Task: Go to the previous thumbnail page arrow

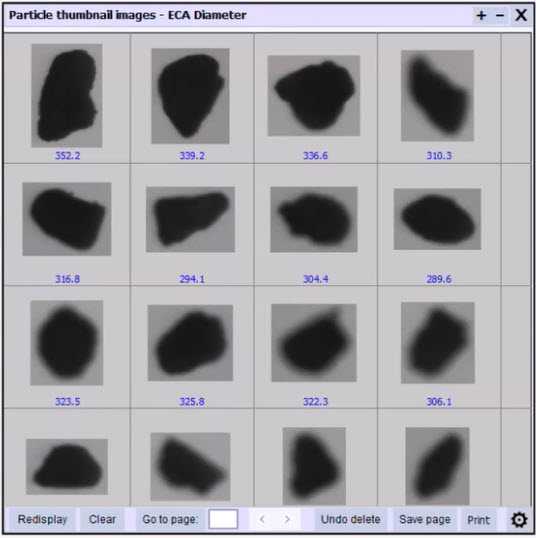Action: (262, 519)
